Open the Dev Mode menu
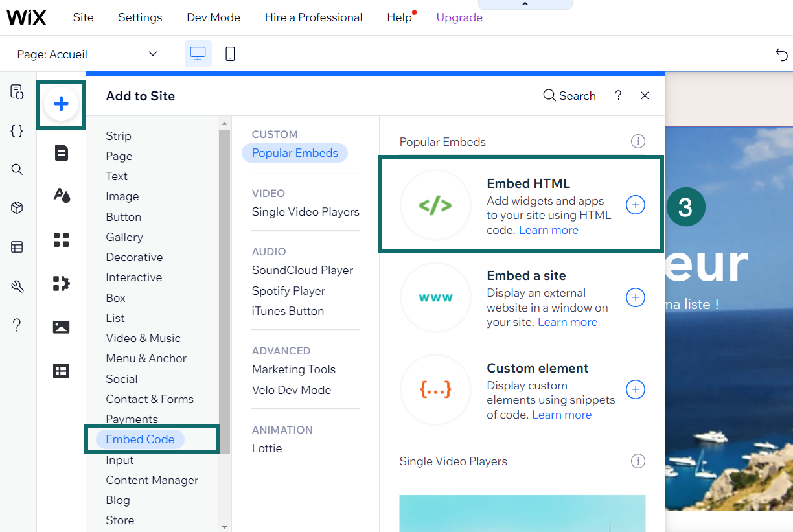This screenshot has height=532, width=793. [213, 17]
